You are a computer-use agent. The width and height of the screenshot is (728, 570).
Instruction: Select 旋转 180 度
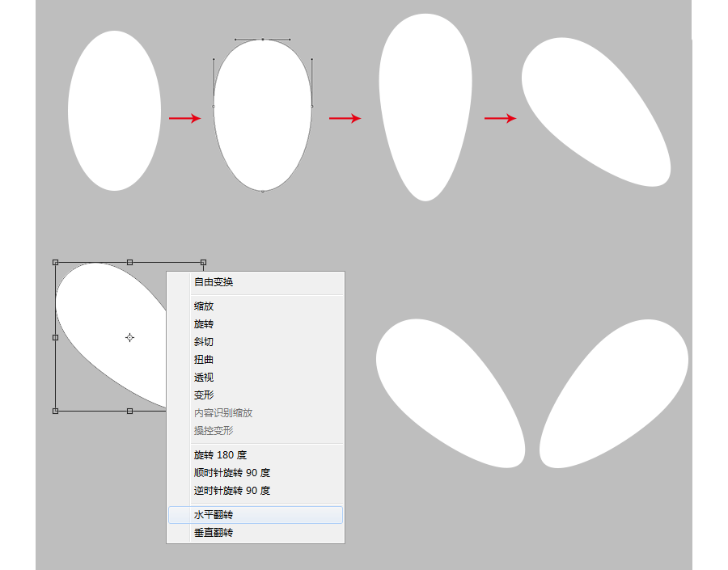click(256, 455)
